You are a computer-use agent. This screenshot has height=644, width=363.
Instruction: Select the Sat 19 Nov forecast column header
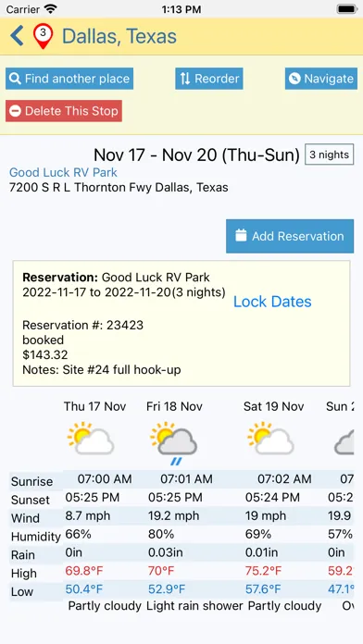coord(274,406)
